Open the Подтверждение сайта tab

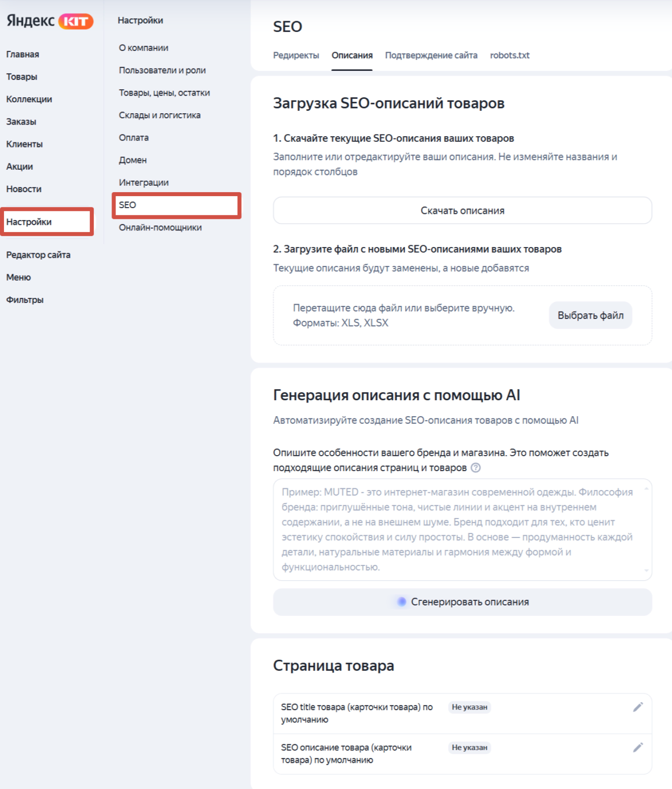(431, 55)
